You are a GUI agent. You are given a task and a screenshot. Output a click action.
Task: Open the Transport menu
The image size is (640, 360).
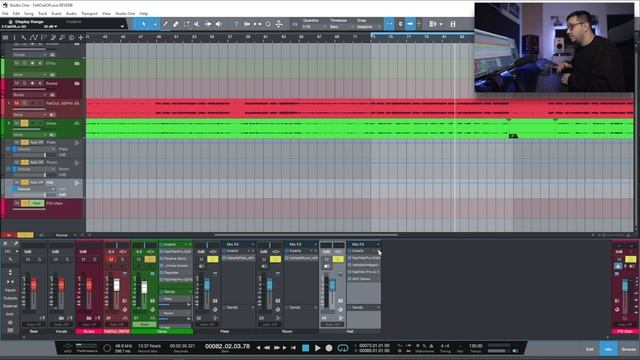[x=89, y=13]
